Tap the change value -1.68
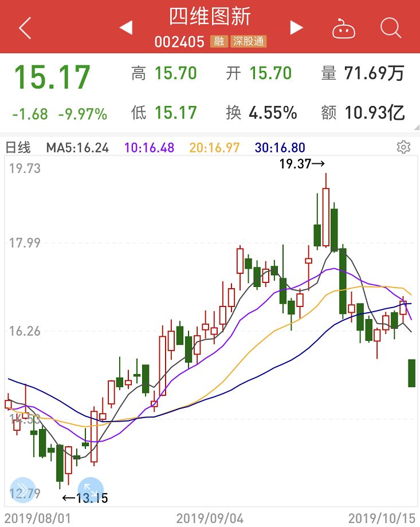Image resolution: width=420 pixels, height=527 pixels. click(x=30, y=114)
